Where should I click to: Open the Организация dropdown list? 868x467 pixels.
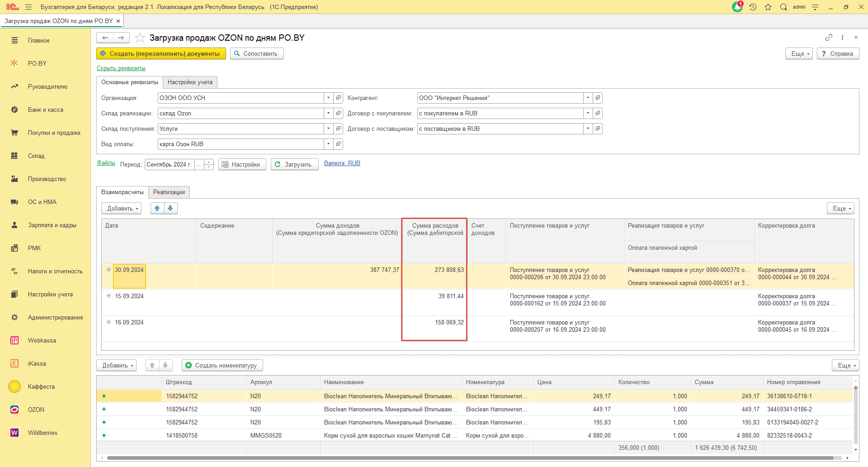coord(329,98)
